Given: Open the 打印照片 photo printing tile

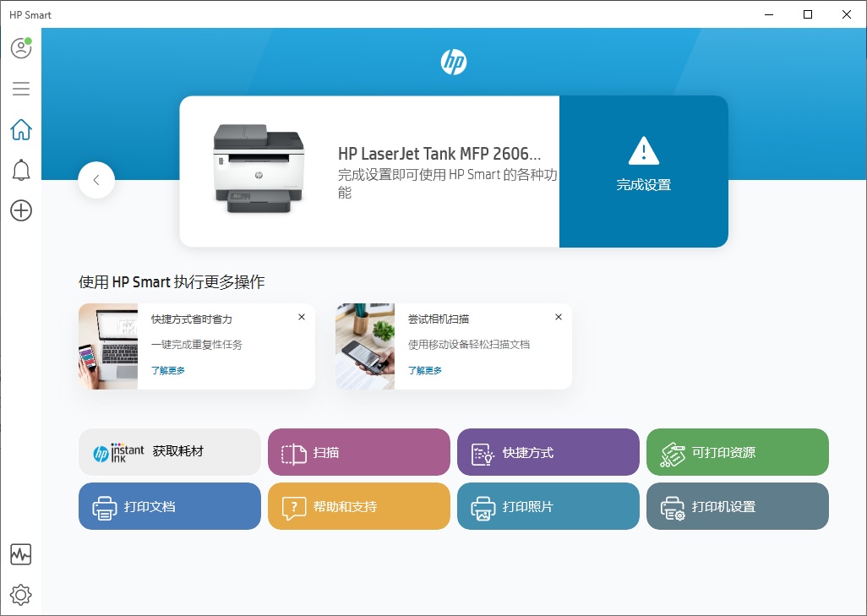Looking at the screenshot, I should click(x=548, y=506).
